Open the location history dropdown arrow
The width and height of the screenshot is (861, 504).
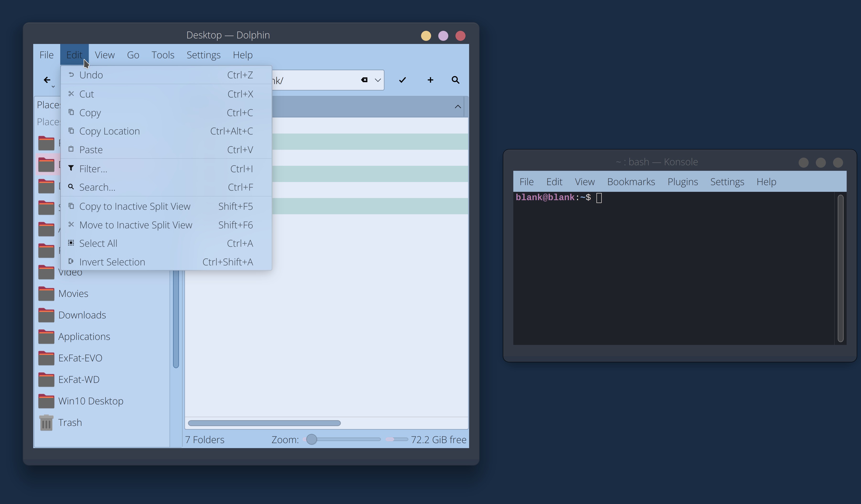(378, 80)
